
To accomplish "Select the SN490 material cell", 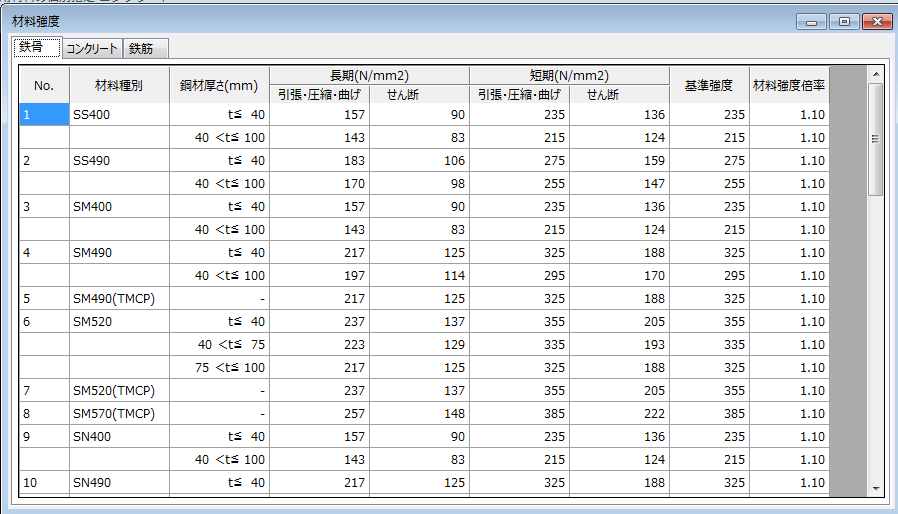I will 119,482.
